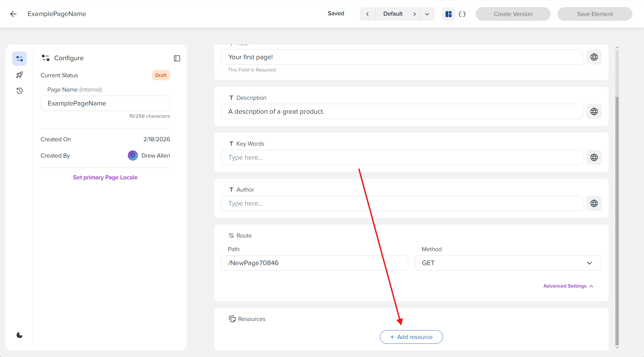Open the publish panel via rocket icon

point(19,75)
